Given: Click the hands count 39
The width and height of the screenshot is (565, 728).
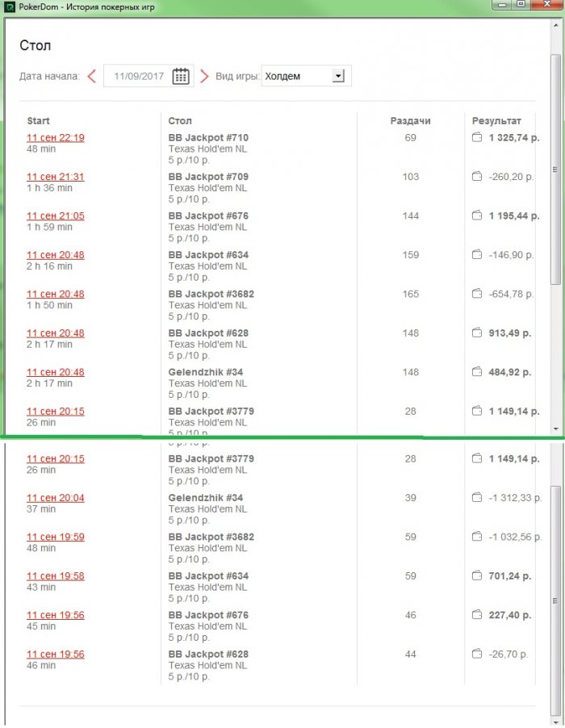Looking at the screenshot, I should (410, 497).
